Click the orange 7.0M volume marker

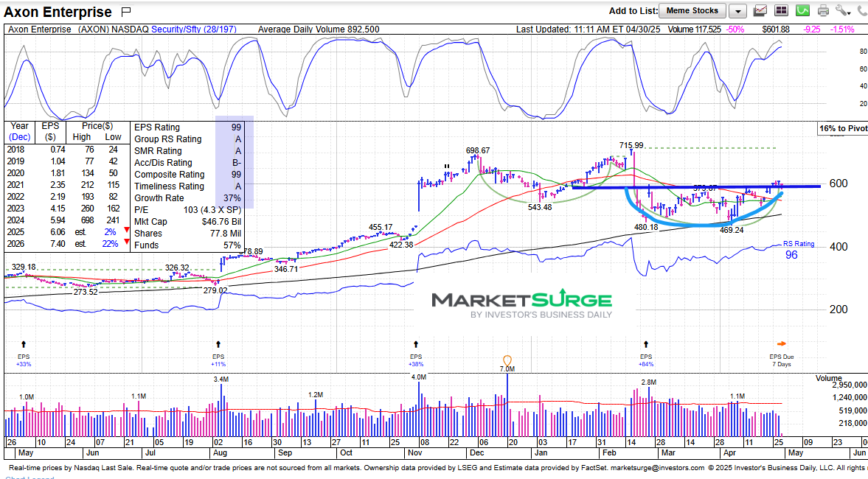[x=507, y=362]
